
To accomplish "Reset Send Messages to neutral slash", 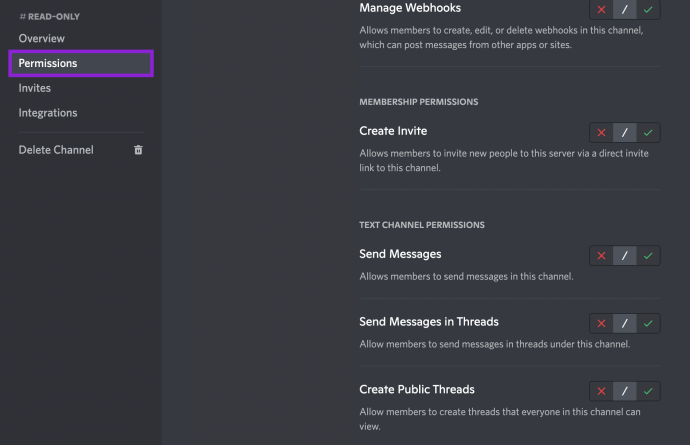I will click(624, 256).
